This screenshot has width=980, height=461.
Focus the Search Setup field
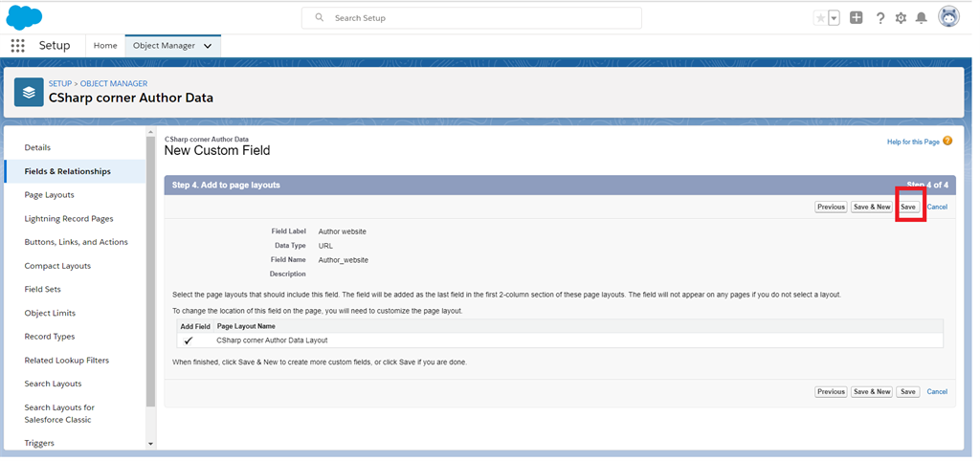[x=471, y=18]
